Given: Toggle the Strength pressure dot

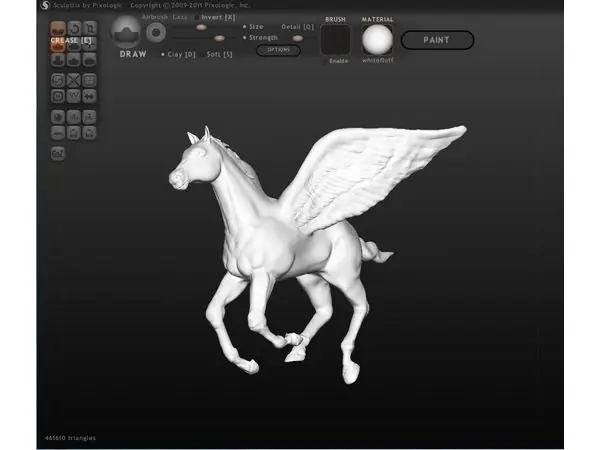Looking at the screenshot, I should pos(245,38).
